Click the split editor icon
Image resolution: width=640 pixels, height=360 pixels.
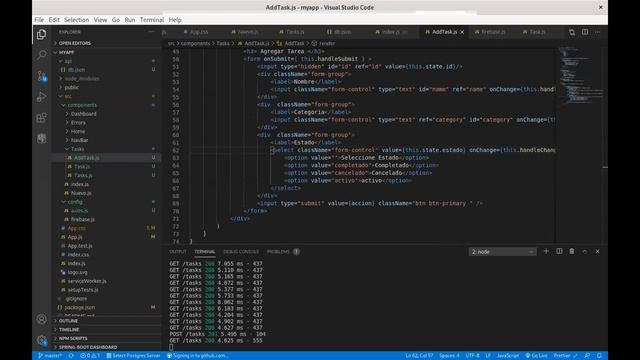[x=585, y=32]
